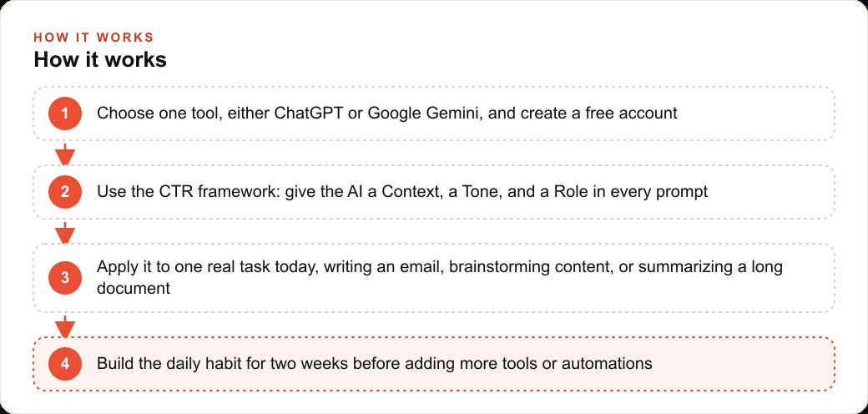Viewport: 868px width, 414px height.
Task: Click the phrase writing an email in step 3
Action: pos(382,267)
